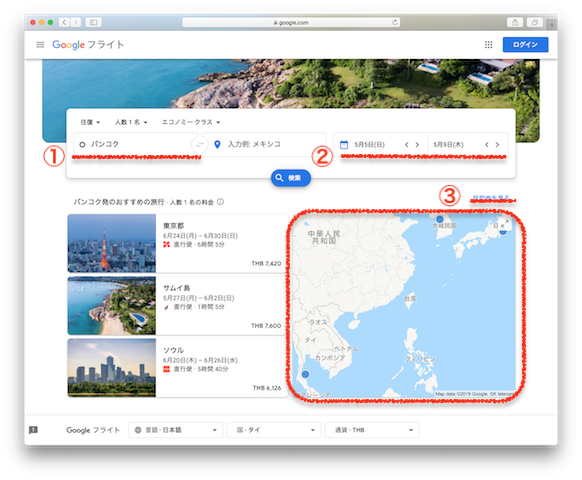The image size is (582, 480).
Task: Select the サムイ島 destination title
Action: point(176,288)
